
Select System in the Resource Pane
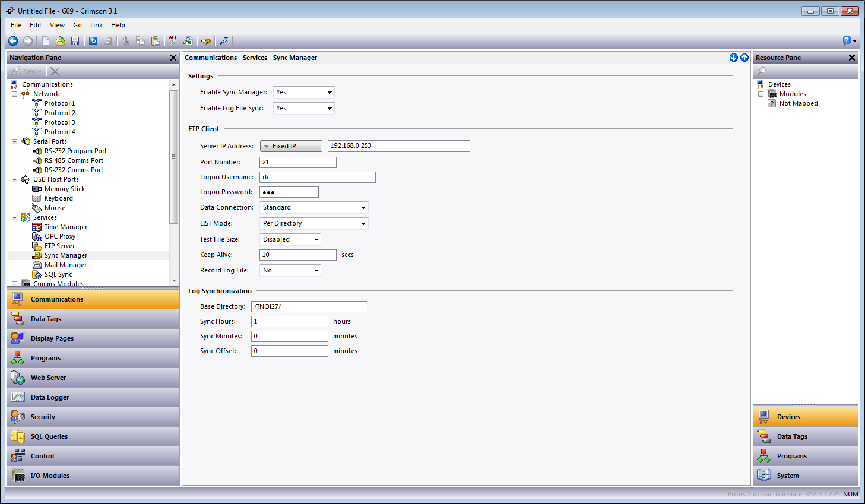click(806, 476)
